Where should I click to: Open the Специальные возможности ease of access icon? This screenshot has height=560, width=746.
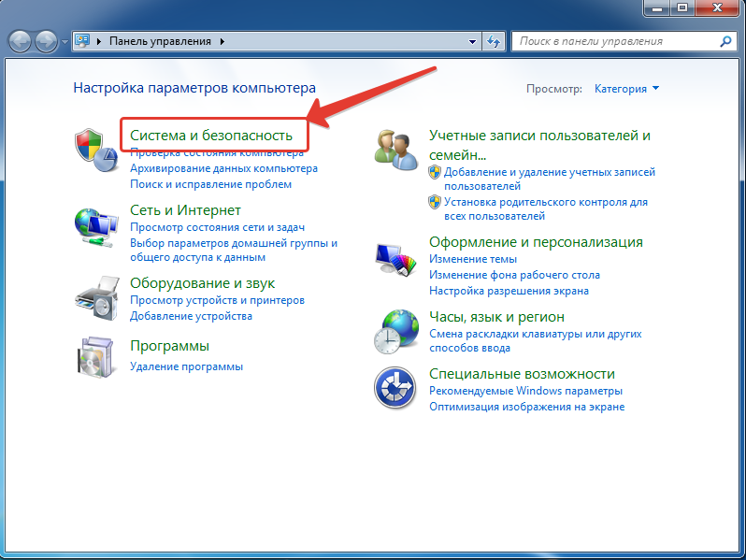pos(395,388)
